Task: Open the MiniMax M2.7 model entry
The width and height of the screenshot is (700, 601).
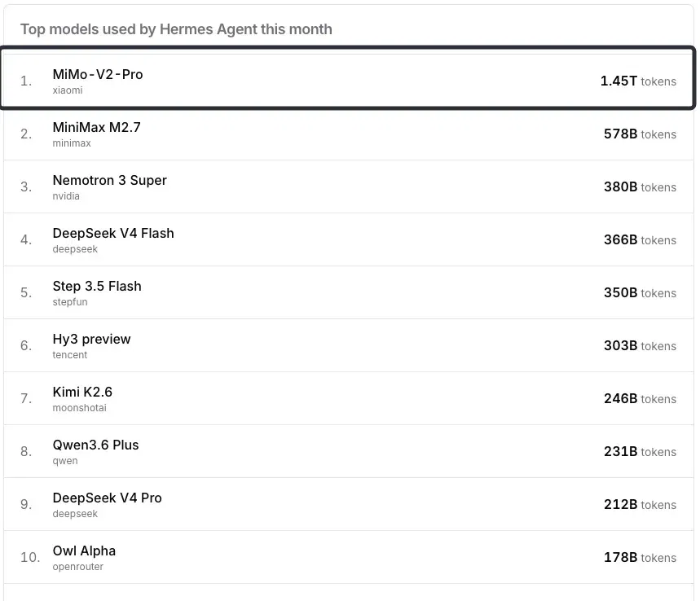Action: [x=348, y=134]
